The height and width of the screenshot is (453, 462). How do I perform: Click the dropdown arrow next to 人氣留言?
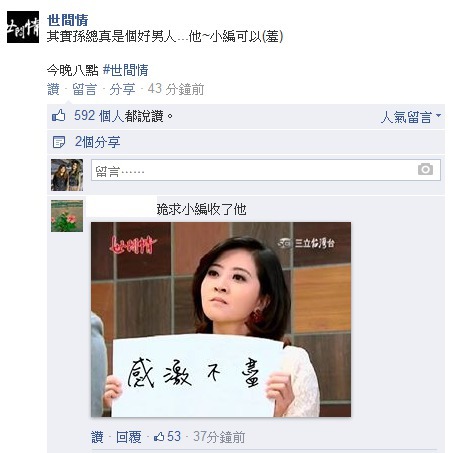(438, 115)
